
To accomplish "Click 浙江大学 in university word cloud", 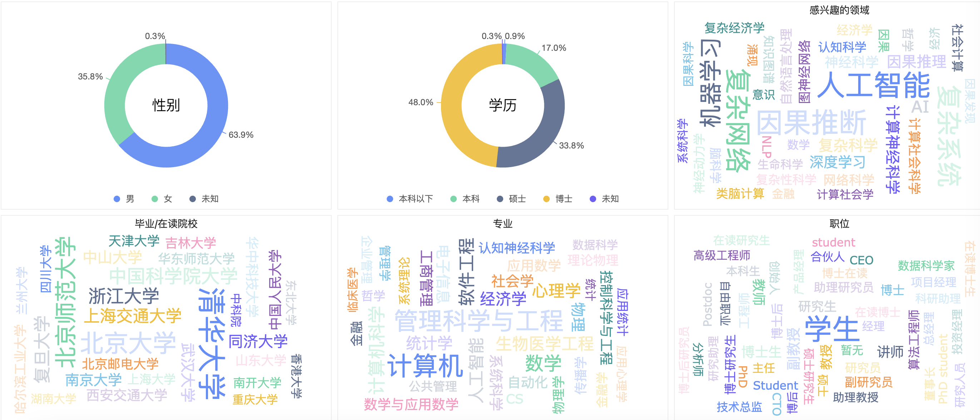I will (124, 296).
